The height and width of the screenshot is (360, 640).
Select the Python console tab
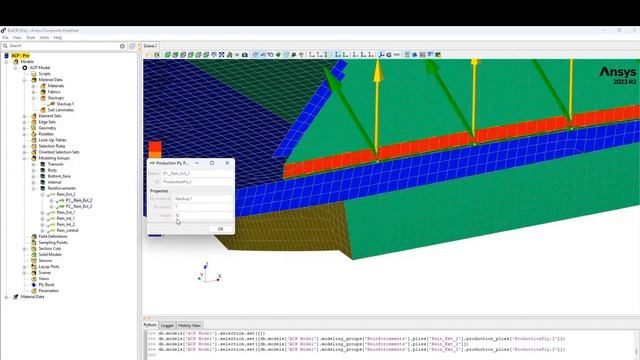pos(150,325)
